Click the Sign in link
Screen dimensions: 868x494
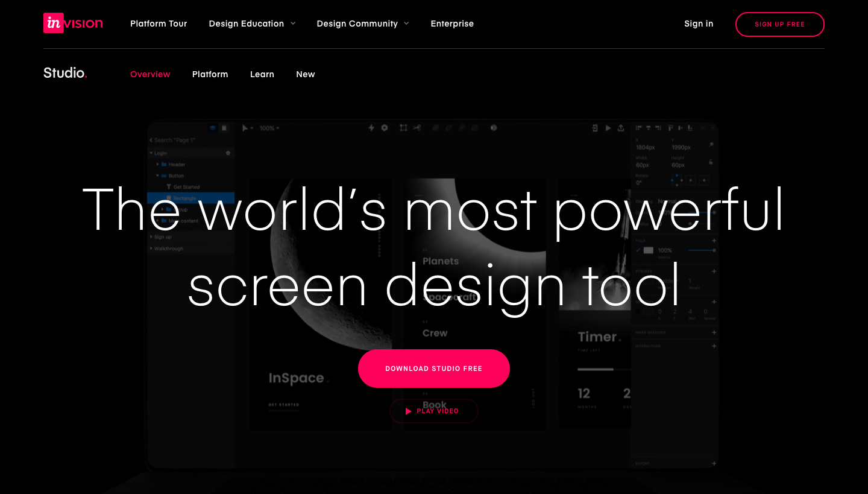pos(698,24)
